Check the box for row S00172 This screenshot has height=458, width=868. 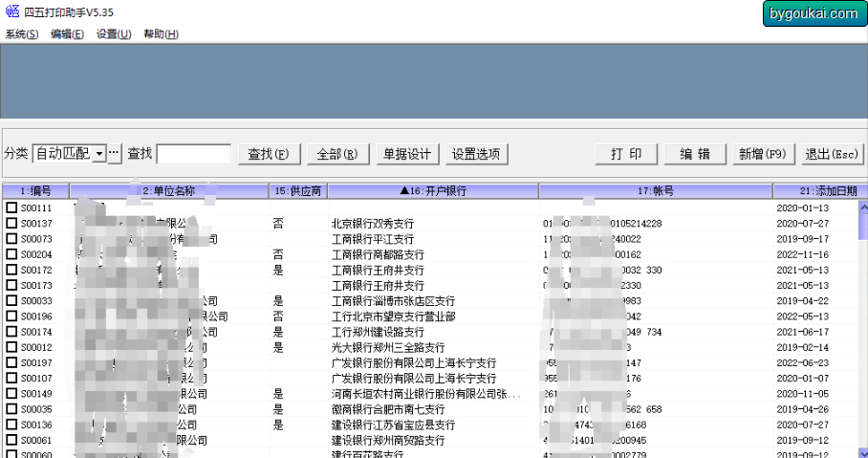(11, 270)
